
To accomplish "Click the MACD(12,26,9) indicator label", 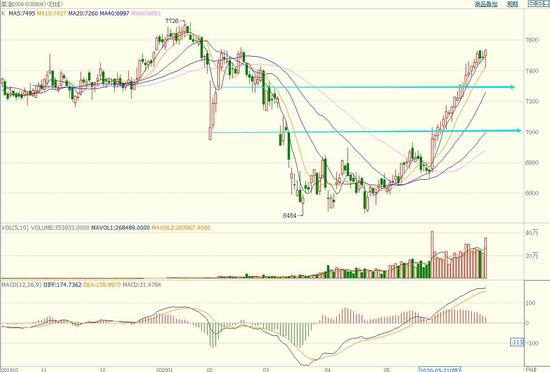I will (x=21, y=285).
